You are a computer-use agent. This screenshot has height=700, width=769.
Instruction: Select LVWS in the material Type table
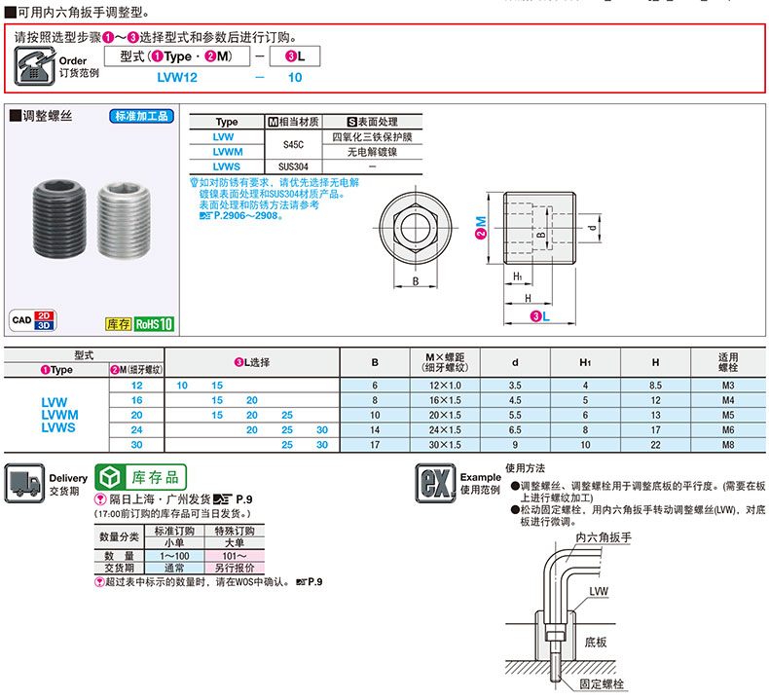point(226,166)
